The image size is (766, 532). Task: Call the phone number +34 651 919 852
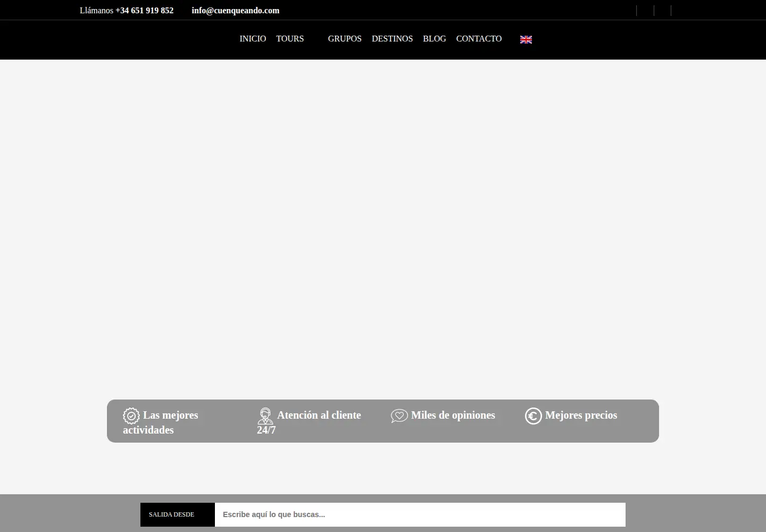coord(144,11)
